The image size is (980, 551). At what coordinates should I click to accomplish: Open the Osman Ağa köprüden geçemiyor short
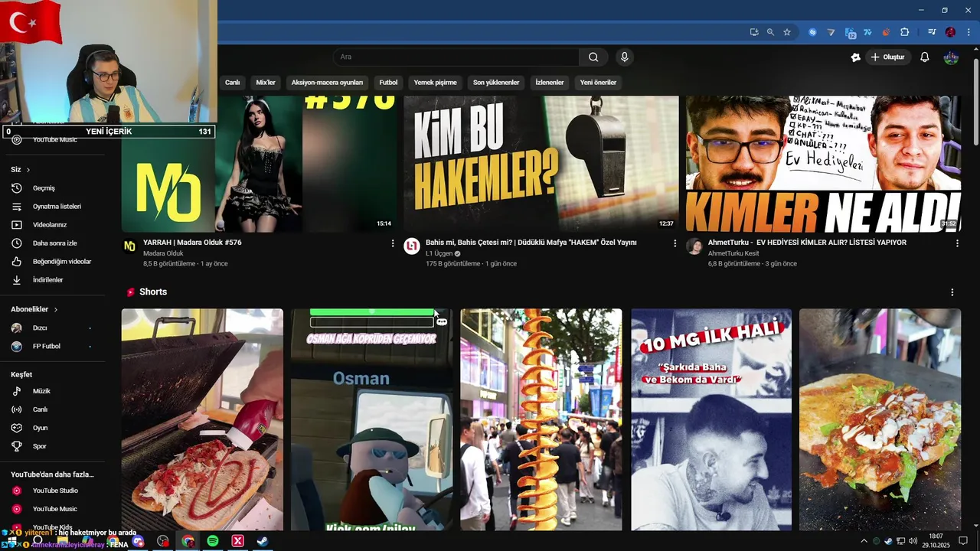click(372, 419)
